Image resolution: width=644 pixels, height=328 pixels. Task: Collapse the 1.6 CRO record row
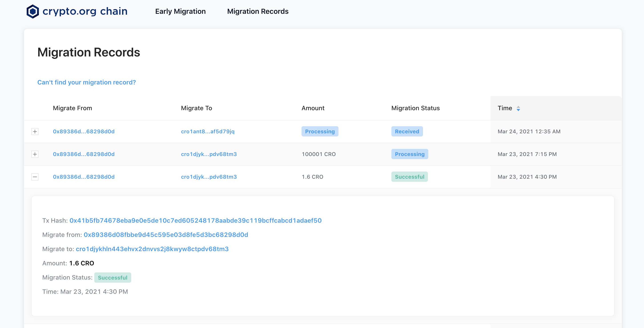pyautogui.click(x=35, y=177)
